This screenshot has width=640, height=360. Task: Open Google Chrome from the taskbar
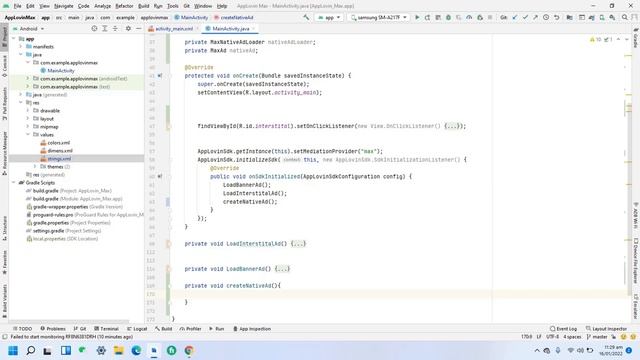[189, 351]
